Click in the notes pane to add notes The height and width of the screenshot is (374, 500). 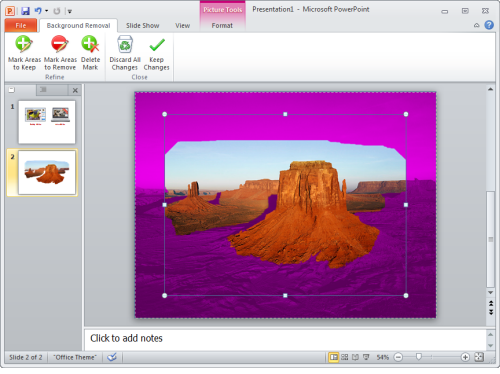285,339
